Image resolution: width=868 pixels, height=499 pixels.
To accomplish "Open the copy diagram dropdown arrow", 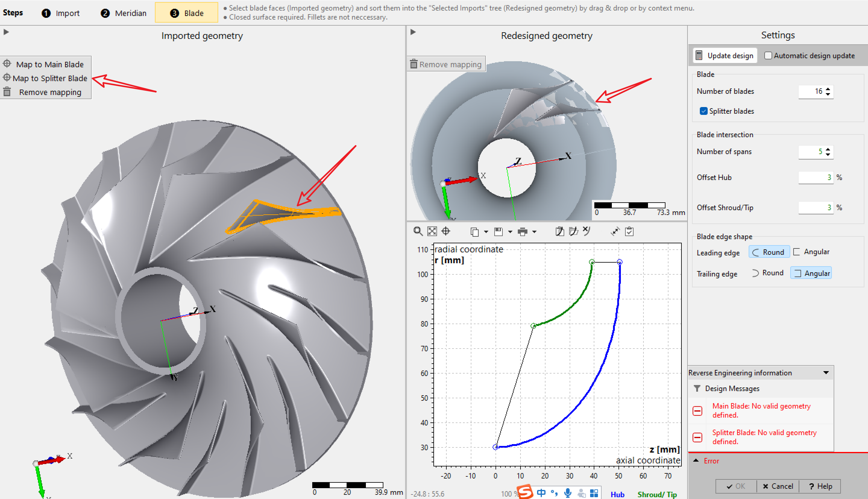I will [486, 232].
